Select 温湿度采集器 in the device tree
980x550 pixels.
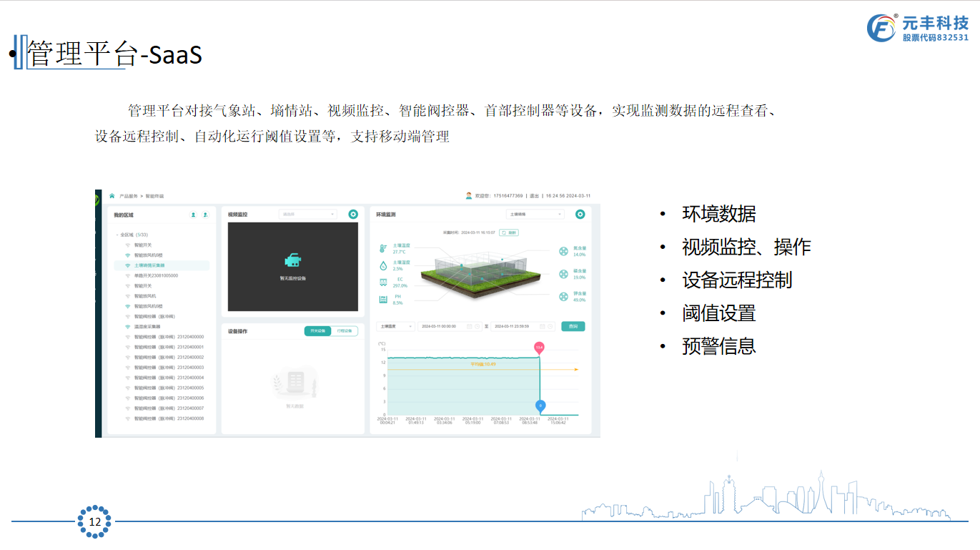coord(147,326)
